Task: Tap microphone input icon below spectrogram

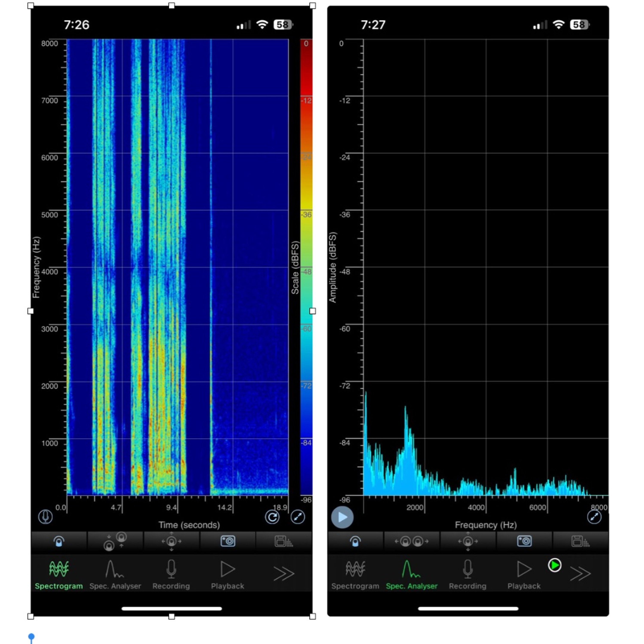Action: tap(45, 517)
